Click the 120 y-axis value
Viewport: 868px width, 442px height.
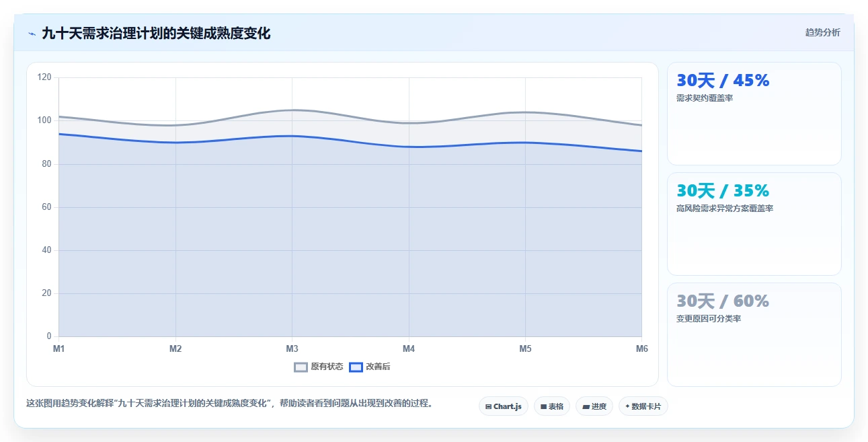(44, 77)
